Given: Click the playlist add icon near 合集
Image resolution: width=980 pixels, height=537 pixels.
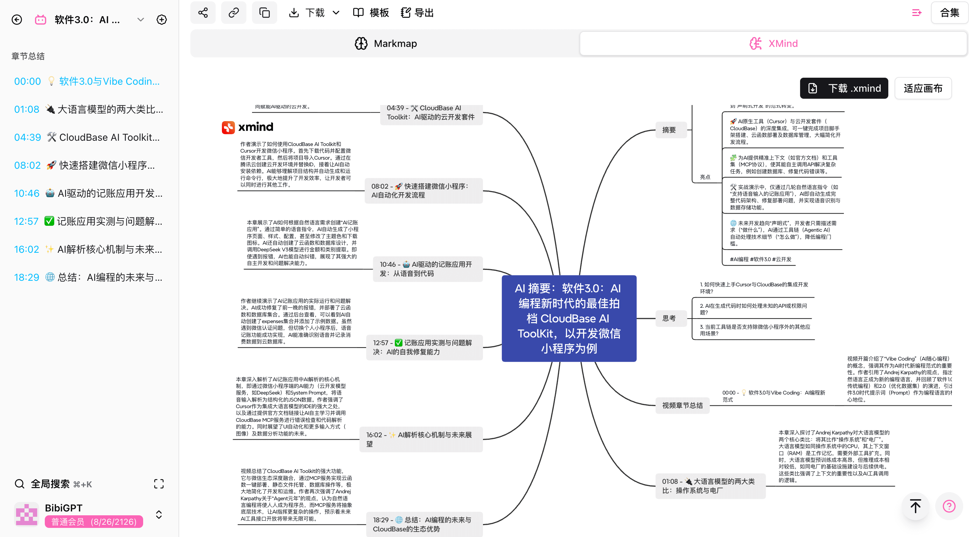Looking at the screenshot, I should click(x=917, y=12).
